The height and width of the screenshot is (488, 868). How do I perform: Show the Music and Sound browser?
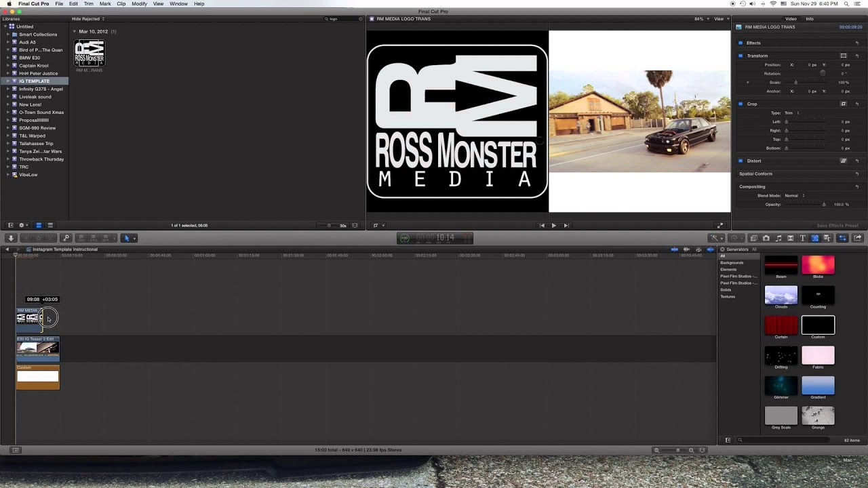coord(778,238)
